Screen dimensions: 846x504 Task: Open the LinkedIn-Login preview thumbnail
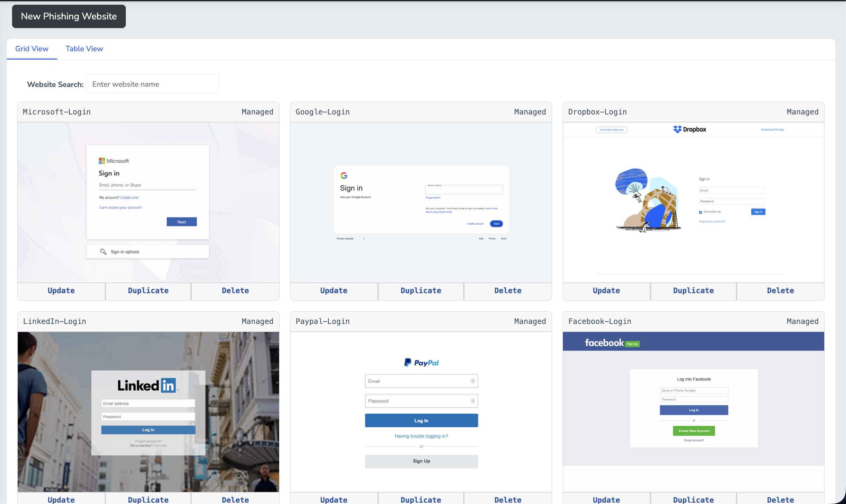coord(148,412)
